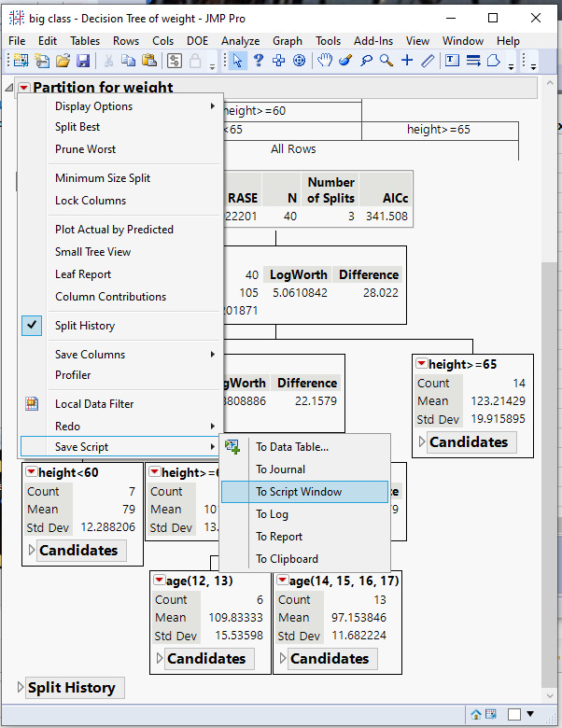
Task: Select the Help question mark tool
Action: 259,61
